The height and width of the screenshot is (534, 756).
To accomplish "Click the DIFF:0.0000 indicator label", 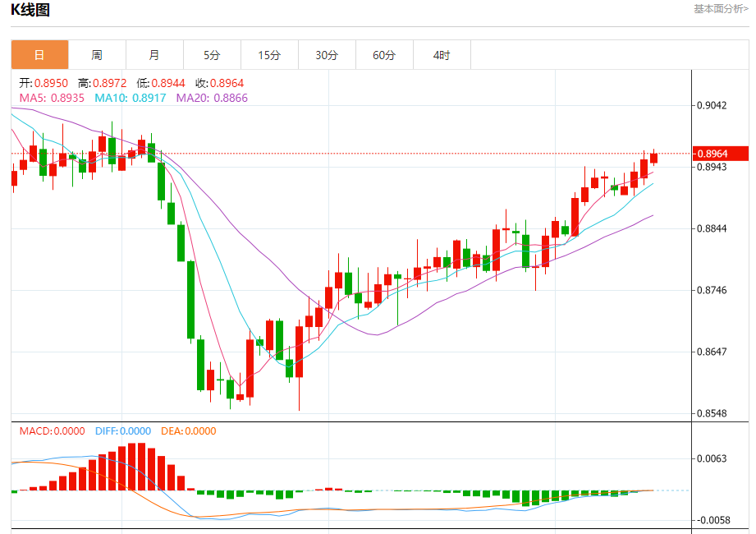I will pos(123,431).
